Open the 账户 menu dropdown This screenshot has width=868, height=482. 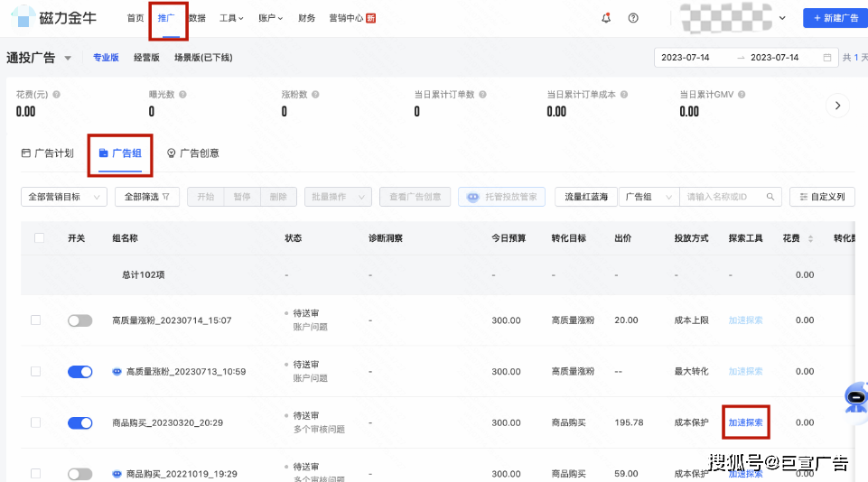pyautogui.click(x=271, y=18)
